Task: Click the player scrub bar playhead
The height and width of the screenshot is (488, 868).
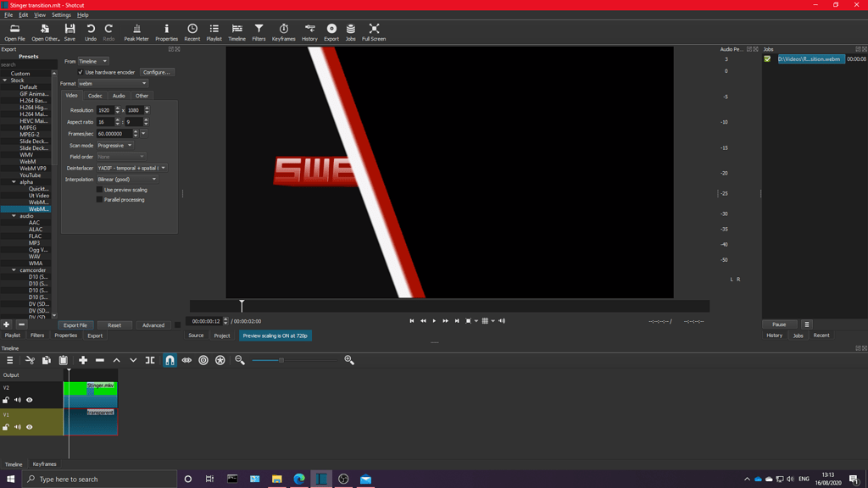Action: click(242, 305)
